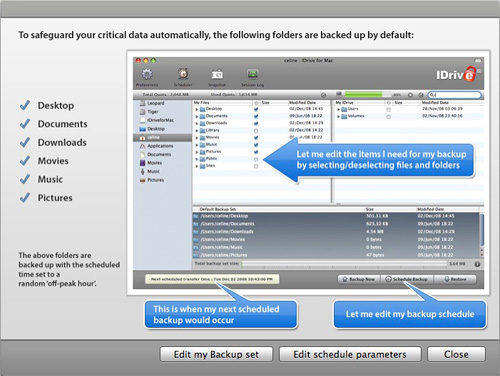Click the search field in IDrive window

(x=454, y=95)
